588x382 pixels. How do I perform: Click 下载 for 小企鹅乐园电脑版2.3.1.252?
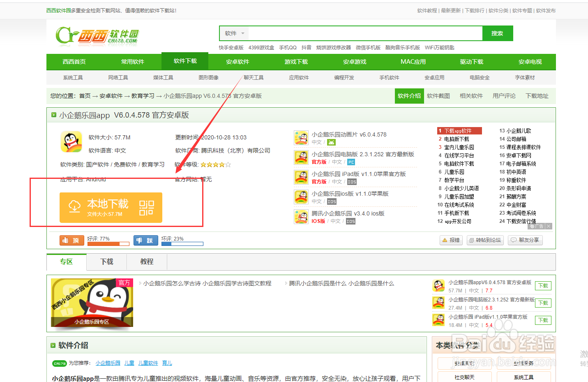click(x=543, y=303)
